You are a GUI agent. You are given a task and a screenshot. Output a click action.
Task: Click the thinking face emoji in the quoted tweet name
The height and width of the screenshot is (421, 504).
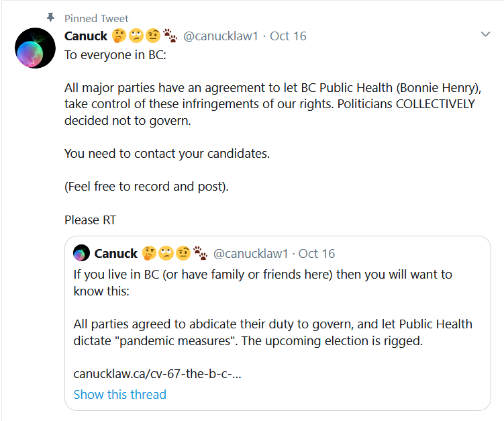tap(149, 253)
